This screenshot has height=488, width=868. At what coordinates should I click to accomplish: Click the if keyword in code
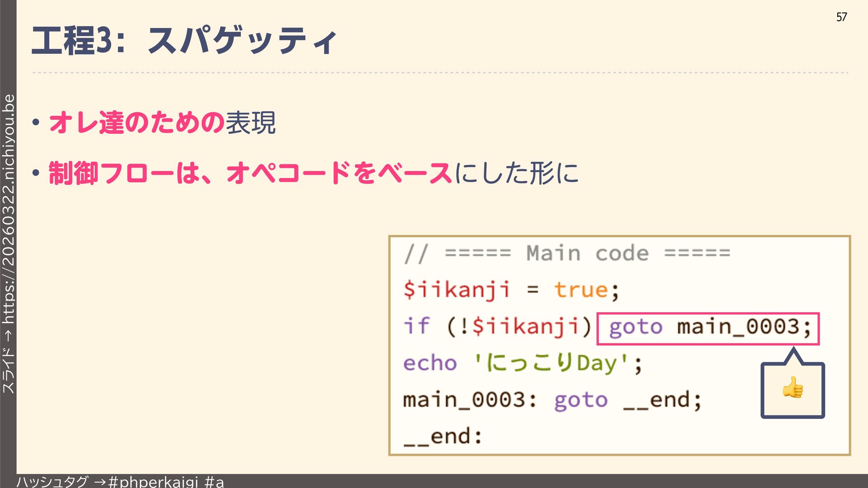tap(416, 326)
